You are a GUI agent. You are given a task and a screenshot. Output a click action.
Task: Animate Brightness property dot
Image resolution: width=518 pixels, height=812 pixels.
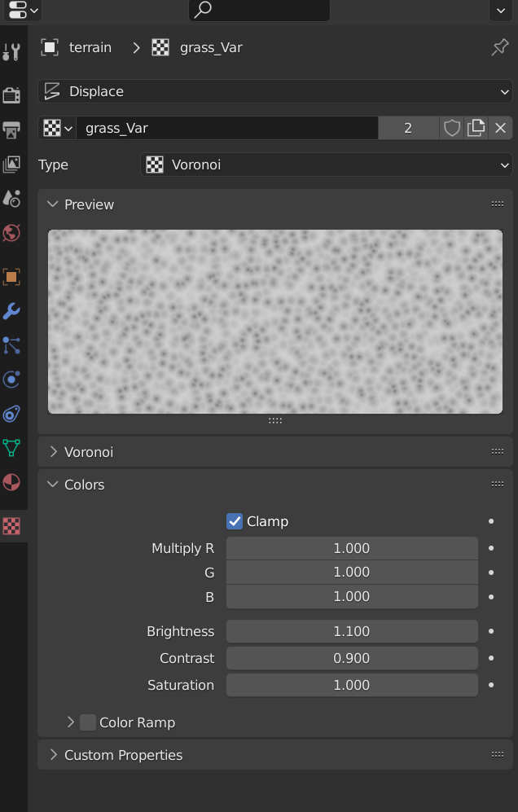[491, 631]
